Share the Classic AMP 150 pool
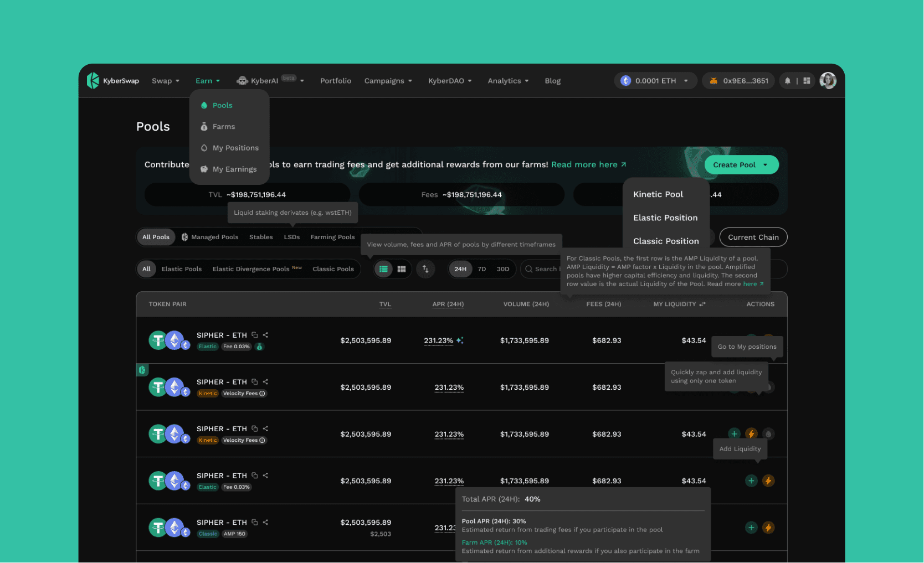 point(266,522)
